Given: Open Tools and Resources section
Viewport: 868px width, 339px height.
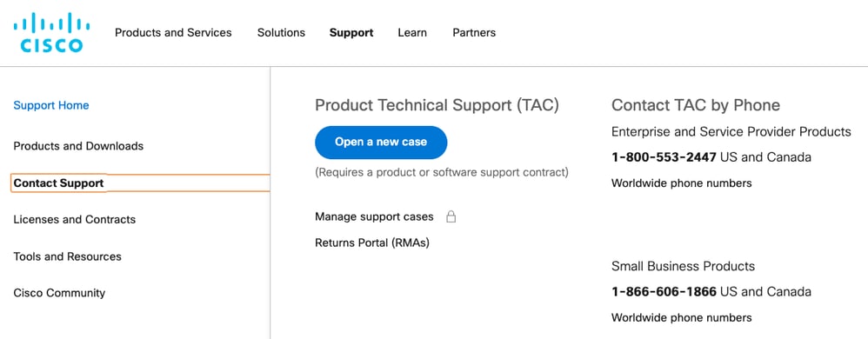Looking at the screenshot, I should click(x=67, y=256).
